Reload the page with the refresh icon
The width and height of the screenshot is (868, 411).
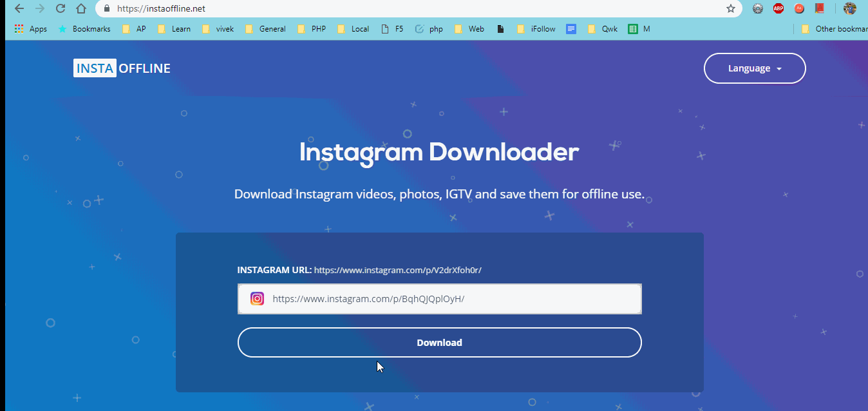(x=60, y=9)
